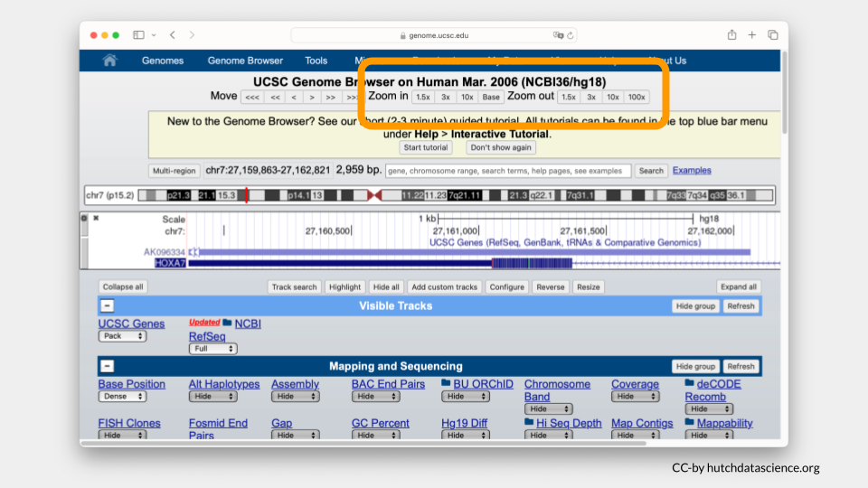Collapse the Visible Tracks group

107,305
